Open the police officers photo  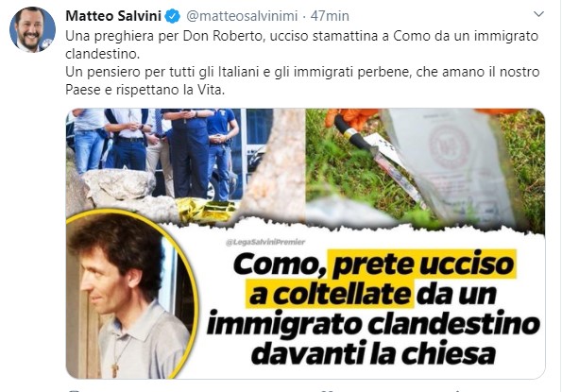point(168,162)
